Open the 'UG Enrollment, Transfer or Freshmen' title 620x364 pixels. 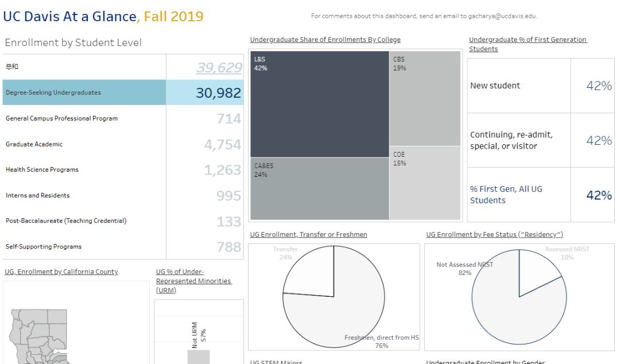pos(308,235)
